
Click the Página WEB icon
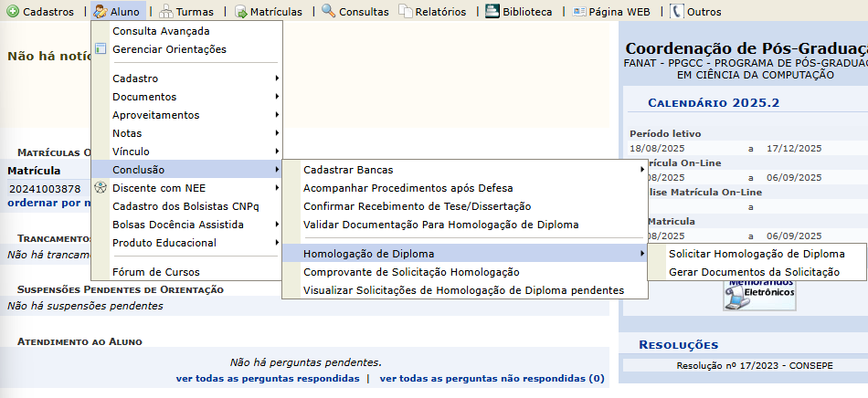coord(580,12)
